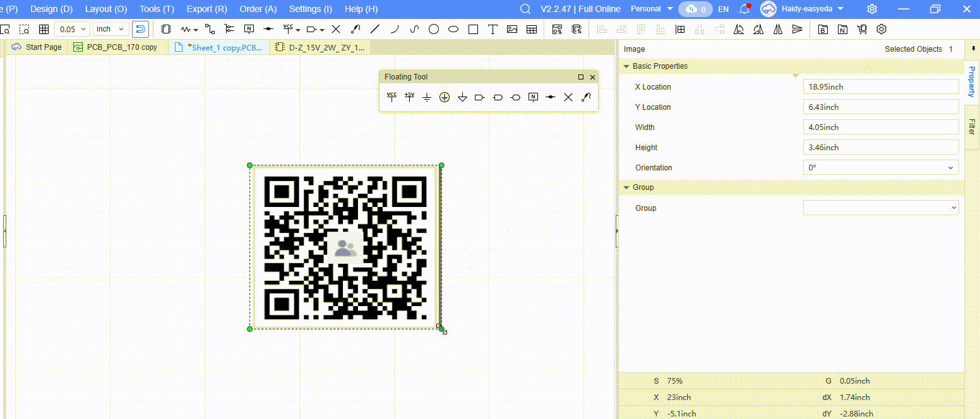Viewport: 980px width, 419px height.
Task: Open Export menu
Action: [206, 9]
